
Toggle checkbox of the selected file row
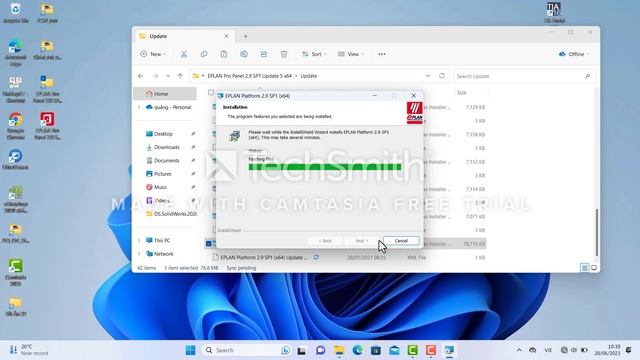click(x=209, y=244)
